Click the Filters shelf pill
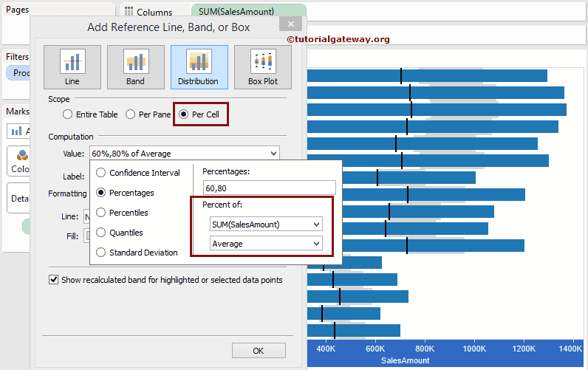 18,72
